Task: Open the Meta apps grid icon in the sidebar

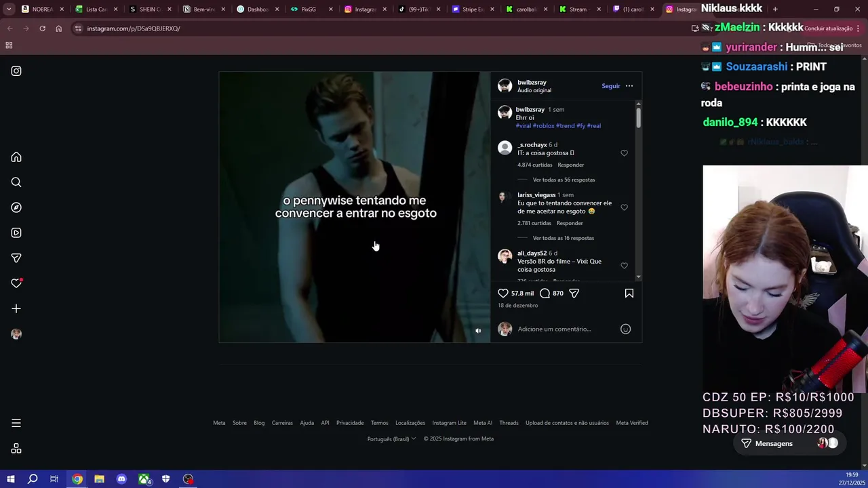Action: coord(16,449)
